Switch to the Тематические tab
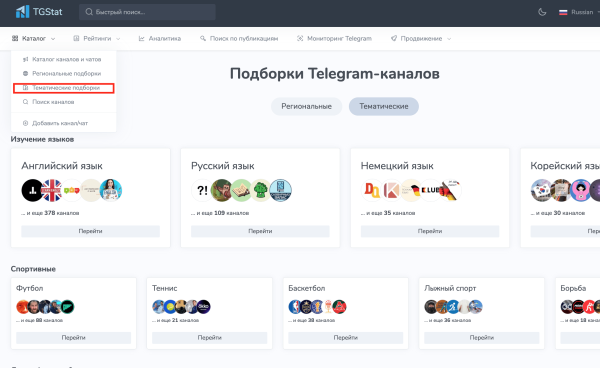Viewport: 600px width, 368px height. point(384,106)
